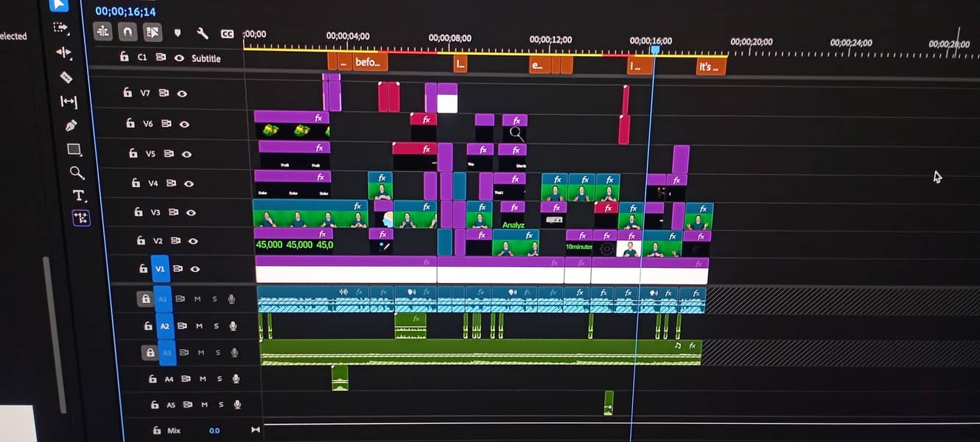Select the long green music clip on A3

480,352
